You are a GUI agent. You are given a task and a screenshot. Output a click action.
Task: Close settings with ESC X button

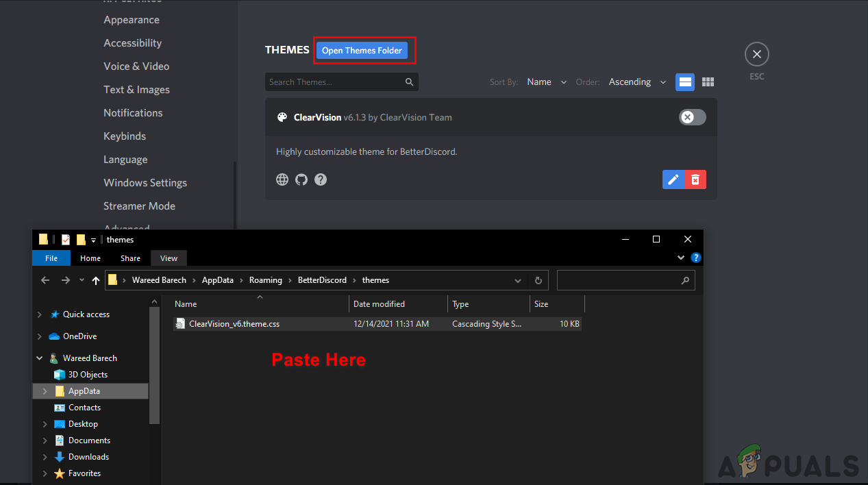coord(757,54)
